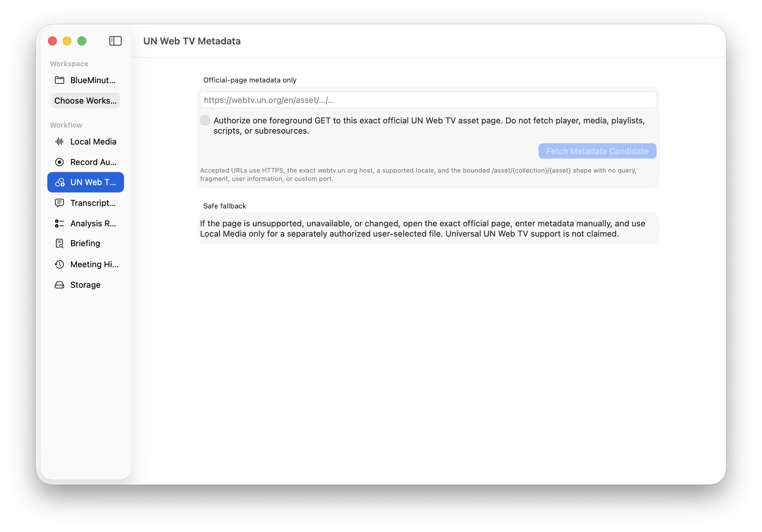Select the BlueMinut... workspace entry
Image resolution: width=762 pixels, height=532 pixels.
tap(86, 80)
